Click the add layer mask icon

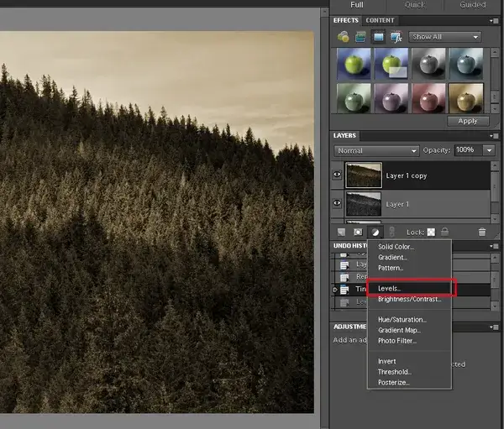click(x=359, y=231)
